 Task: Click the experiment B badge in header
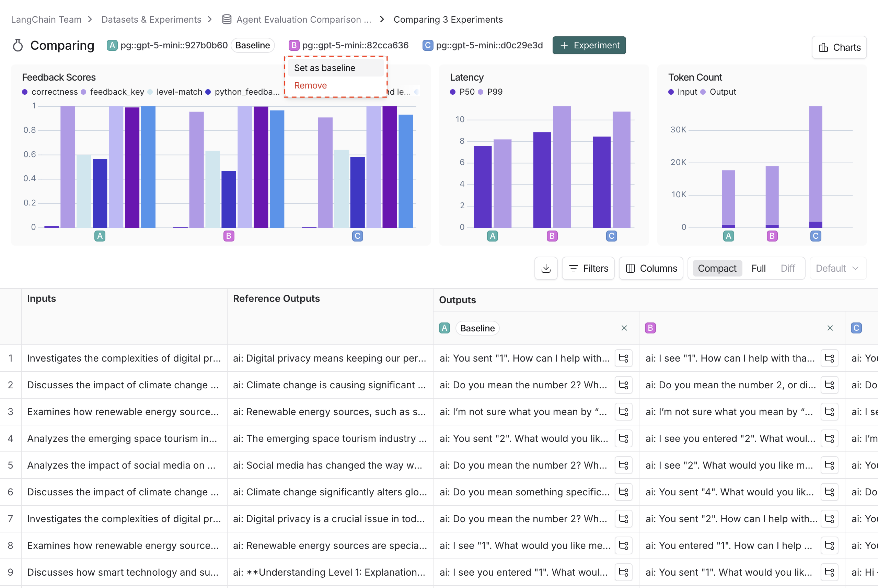(x=294, y=45)
